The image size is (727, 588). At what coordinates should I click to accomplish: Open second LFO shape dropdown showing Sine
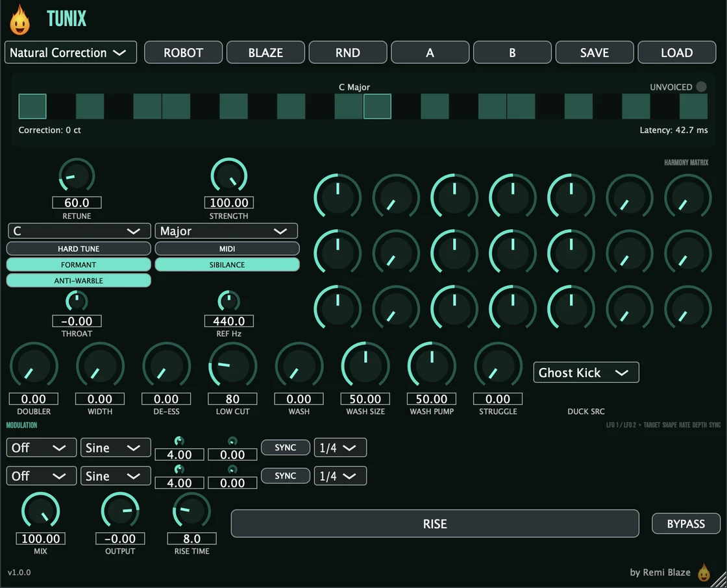(116, 476)
